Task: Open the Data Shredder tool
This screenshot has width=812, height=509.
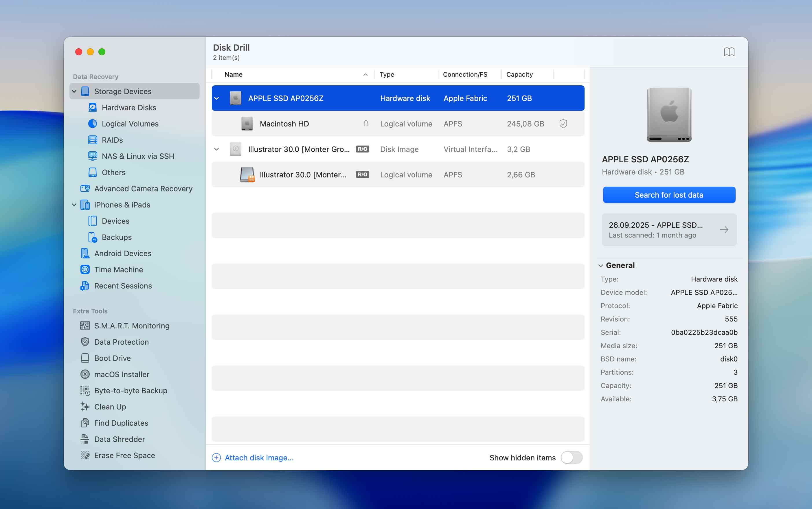Action: tap(119, 439)
